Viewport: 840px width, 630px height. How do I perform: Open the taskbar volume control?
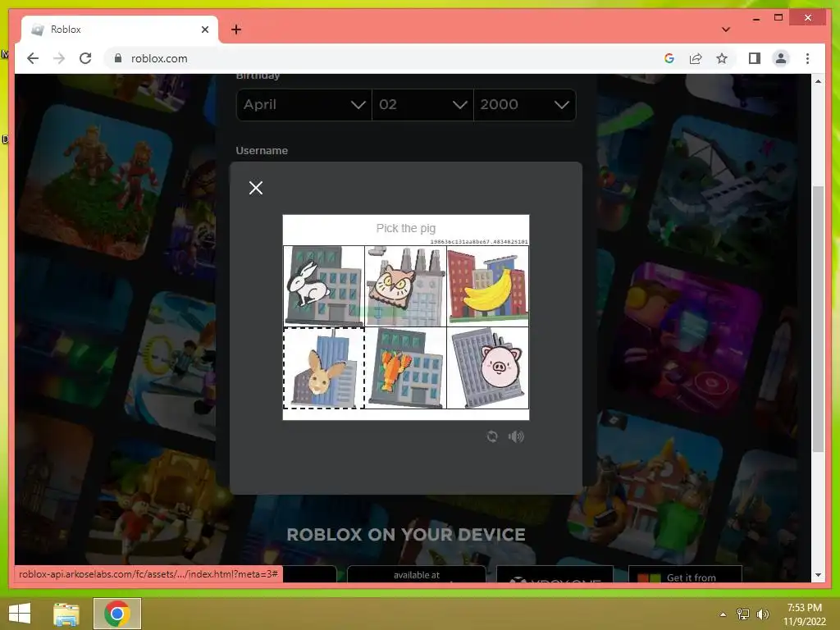[x=762, y=614]
